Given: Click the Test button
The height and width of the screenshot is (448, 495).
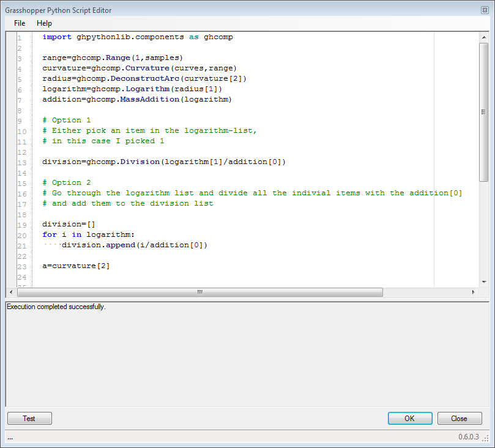Looking at the screenshot, I should 29,419.
